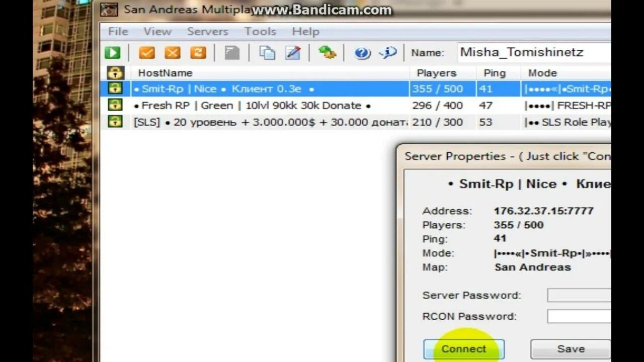Click ping value 47
Screen dimensions: 644x362
tap(486, 106)
